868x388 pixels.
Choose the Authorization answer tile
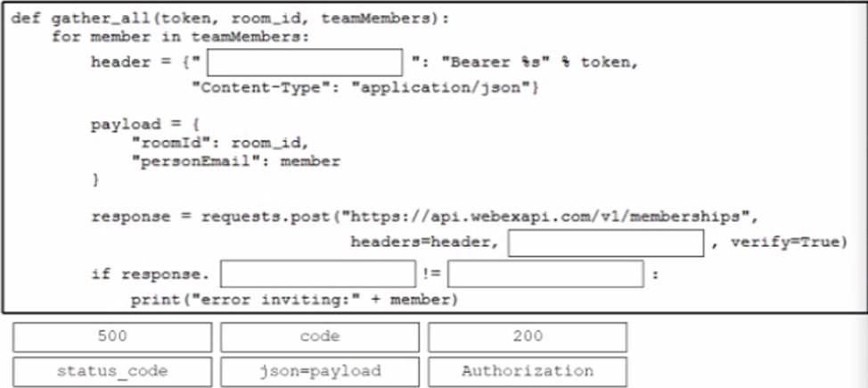(527, 371)
